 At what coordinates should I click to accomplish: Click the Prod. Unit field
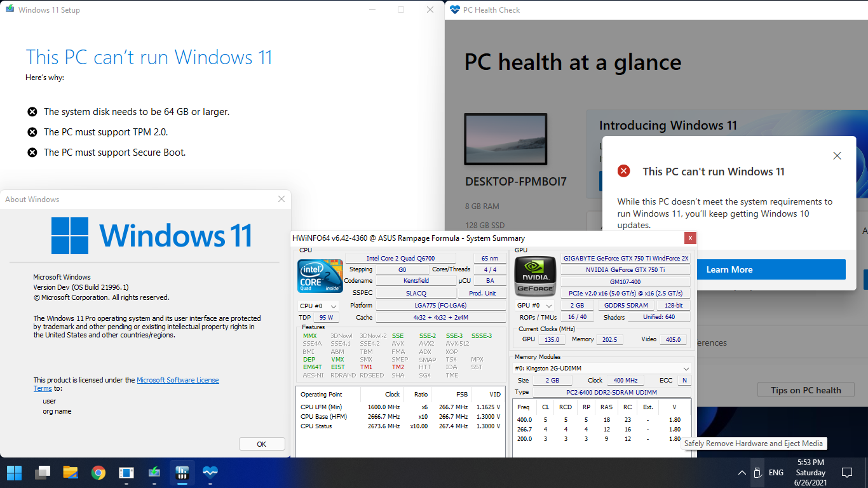[482, 293]
